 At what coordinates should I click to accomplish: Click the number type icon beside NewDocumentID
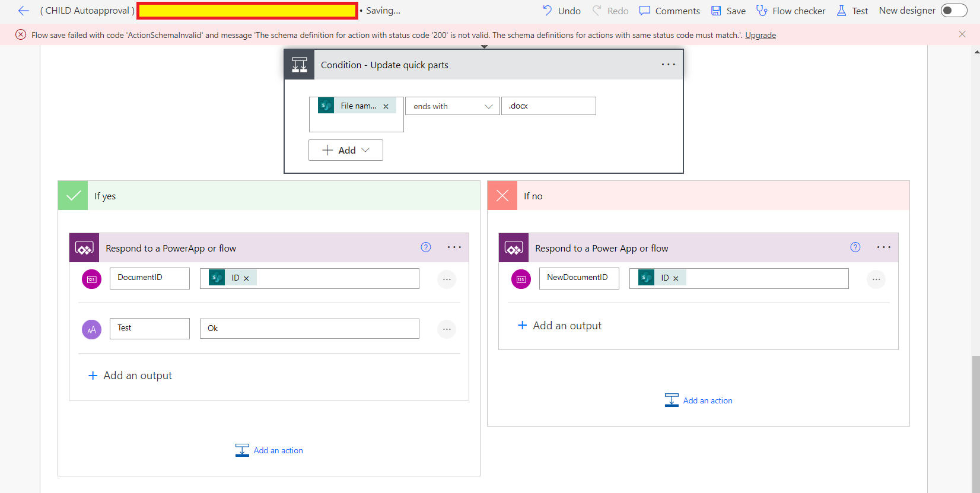[521, 279]
